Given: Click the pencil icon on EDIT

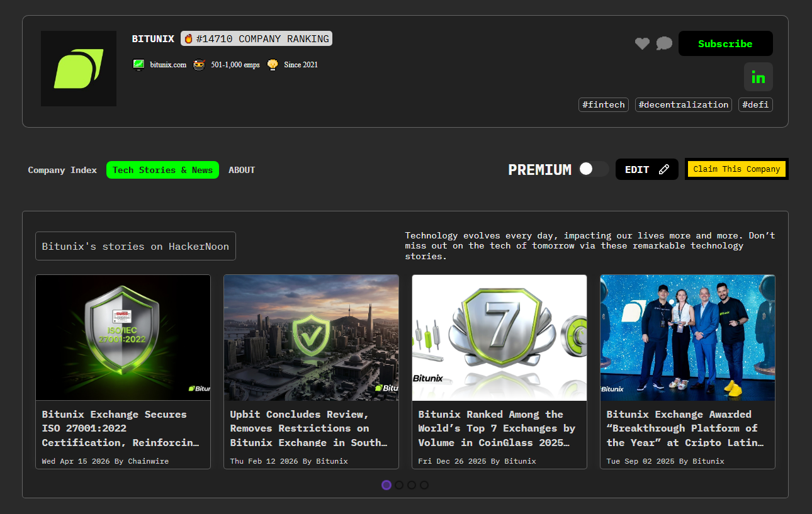Looking at the screenshot, I should pyautogui.click(x=663, y=169).
